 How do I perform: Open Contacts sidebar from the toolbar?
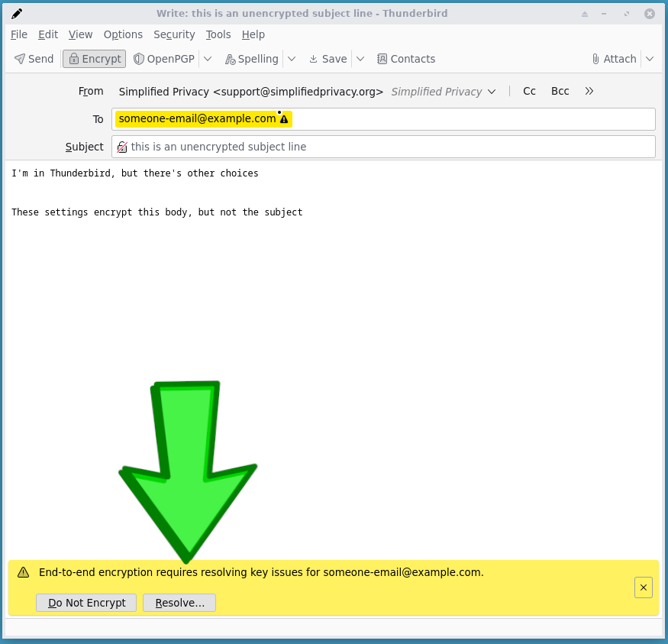(406, 59)
